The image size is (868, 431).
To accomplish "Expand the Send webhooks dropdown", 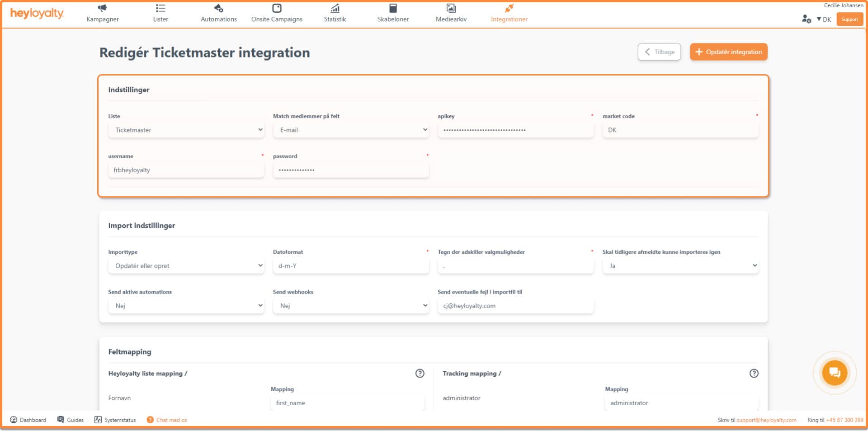I will coord(350,306).
